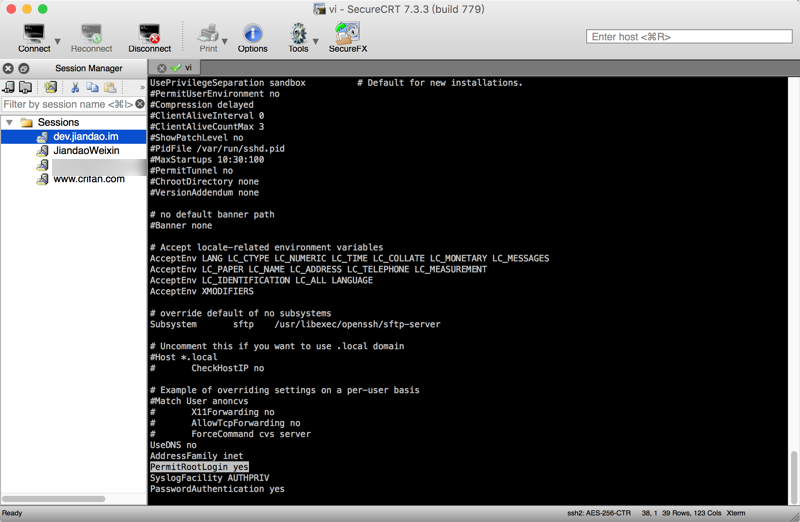Click the Cut scissors icon
Image resolution: width=800 pixels, height=522 pixels.
click(75, 87)
